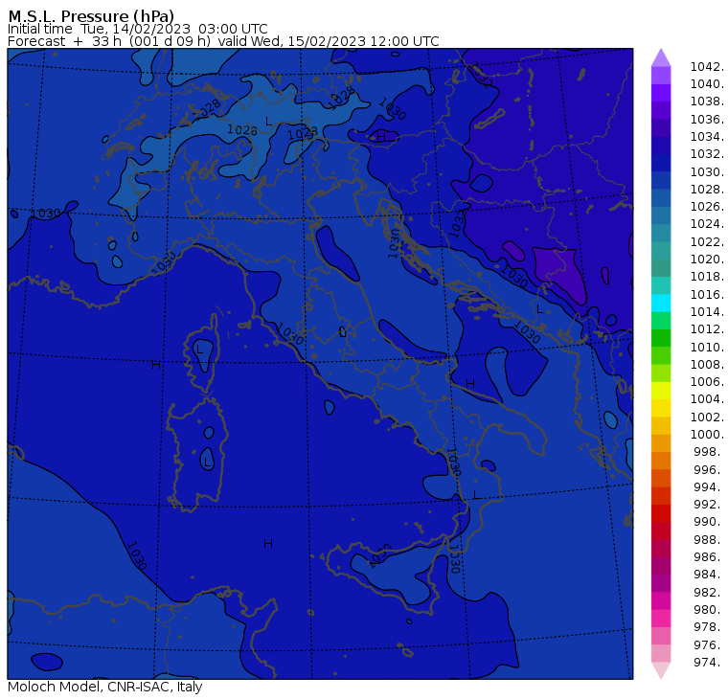
Task: Select the legend band between 1030 and 1032
Action: (x=661, y=163)
